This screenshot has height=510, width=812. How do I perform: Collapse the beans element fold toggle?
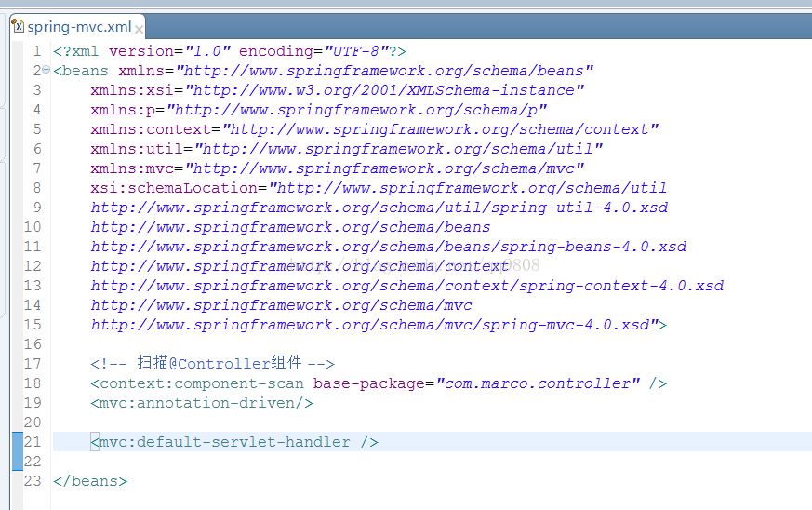click(x=46, y=71)
